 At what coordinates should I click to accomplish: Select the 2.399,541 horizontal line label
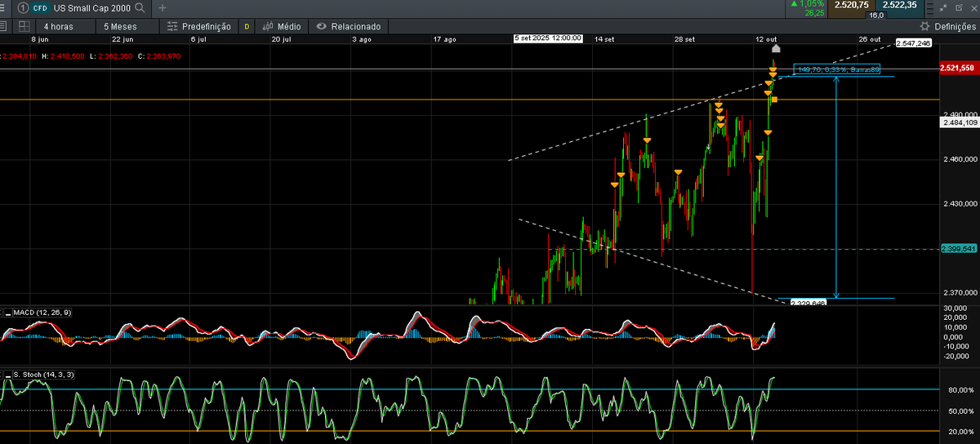tap(959, 248)
